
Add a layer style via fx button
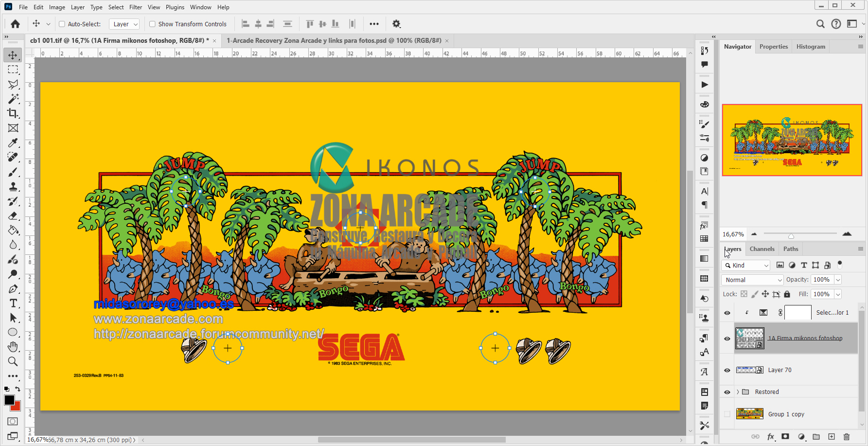[771, 437]
